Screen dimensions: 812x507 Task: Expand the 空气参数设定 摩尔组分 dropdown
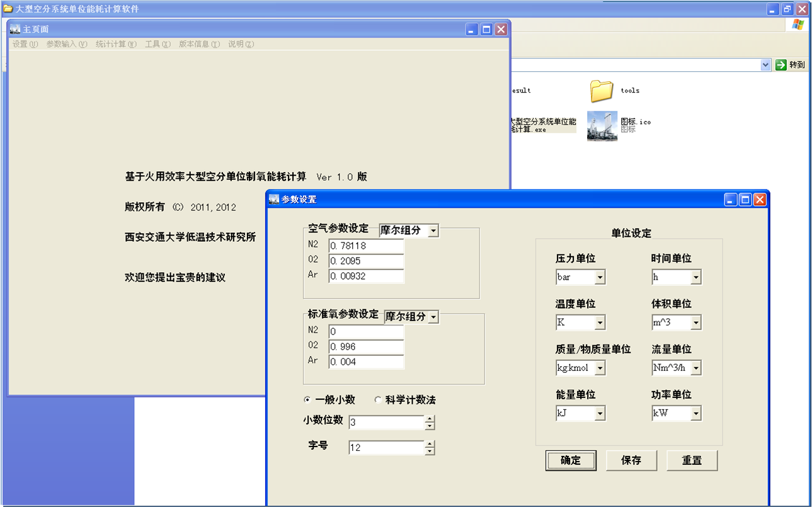click(x=433, y=231)
